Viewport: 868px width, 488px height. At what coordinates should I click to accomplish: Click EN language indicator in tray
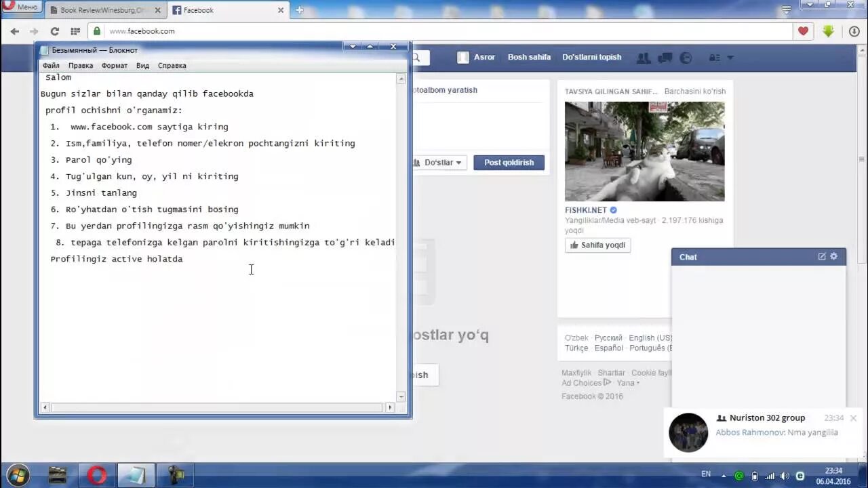coord(706,474)
